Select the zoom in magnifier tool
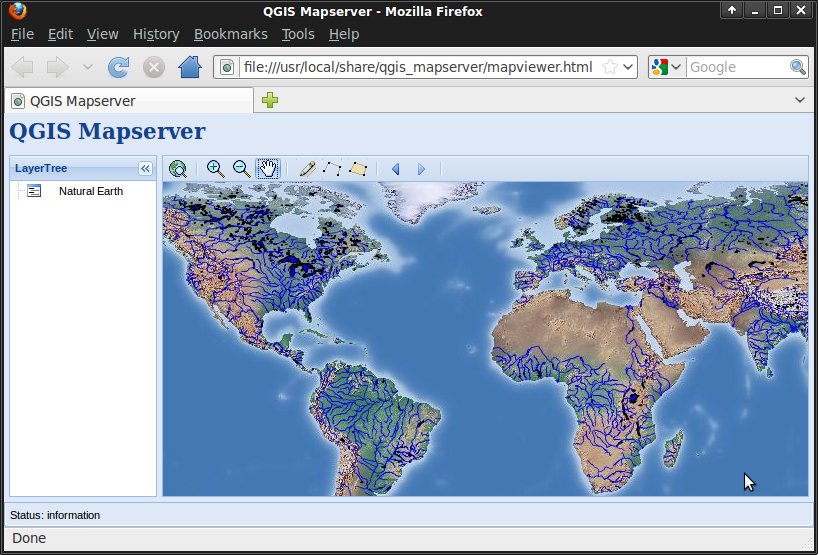 coord(215,169)
